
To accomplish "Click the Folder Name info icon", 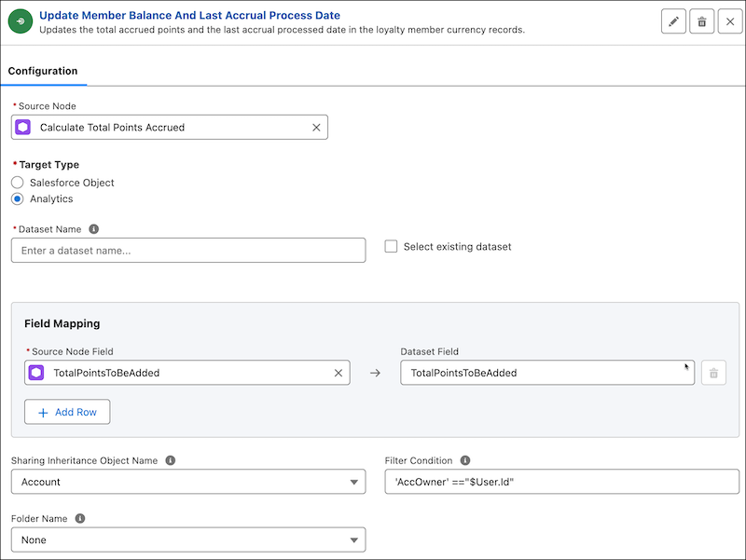I will point(80,518).
